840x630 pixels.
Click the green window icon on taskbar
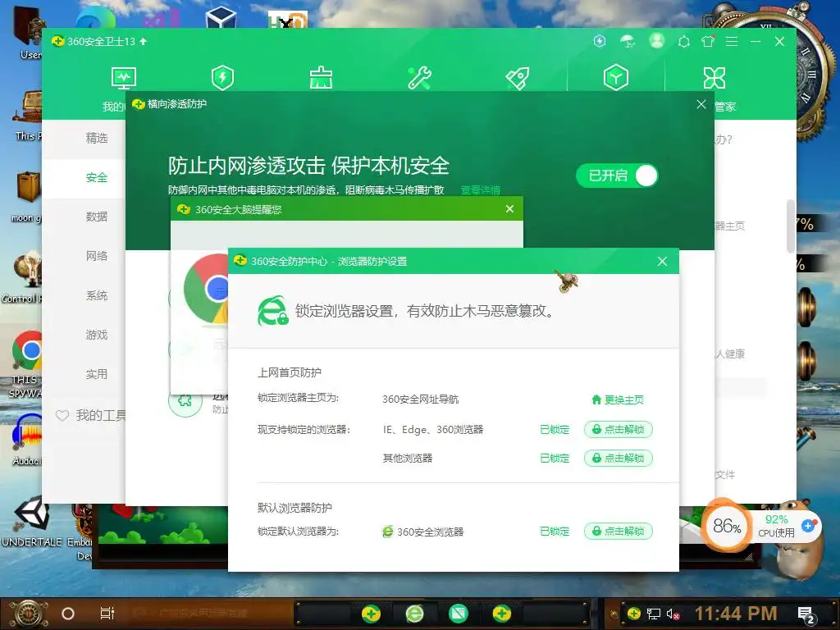tap(458, 614)
